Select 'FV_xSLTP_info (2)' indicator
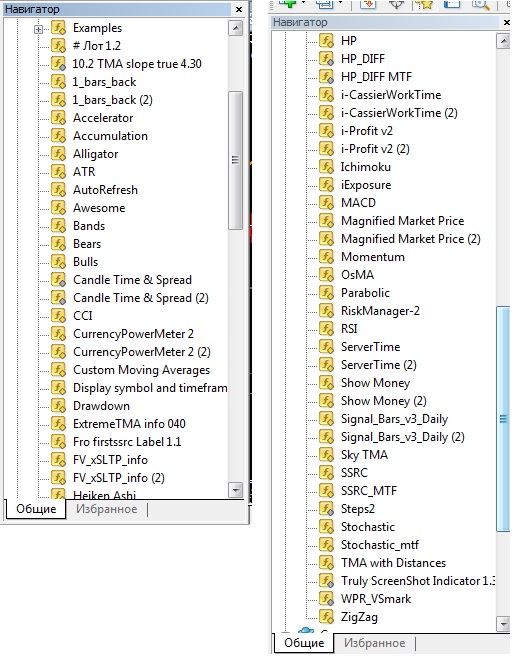 119,477
